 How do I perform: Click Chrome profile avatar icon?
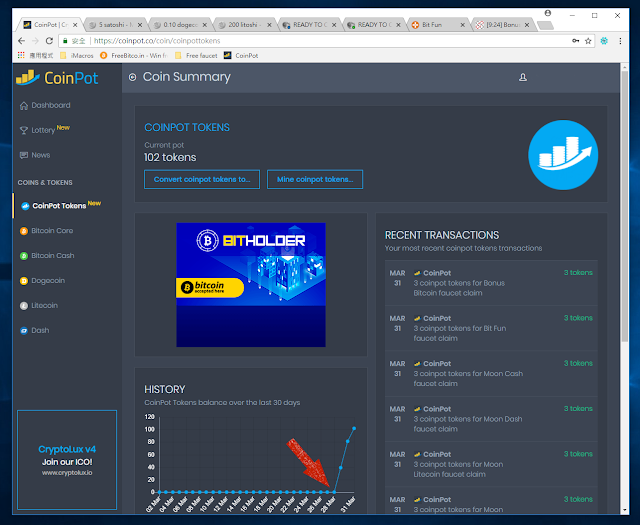click(548, 13)
